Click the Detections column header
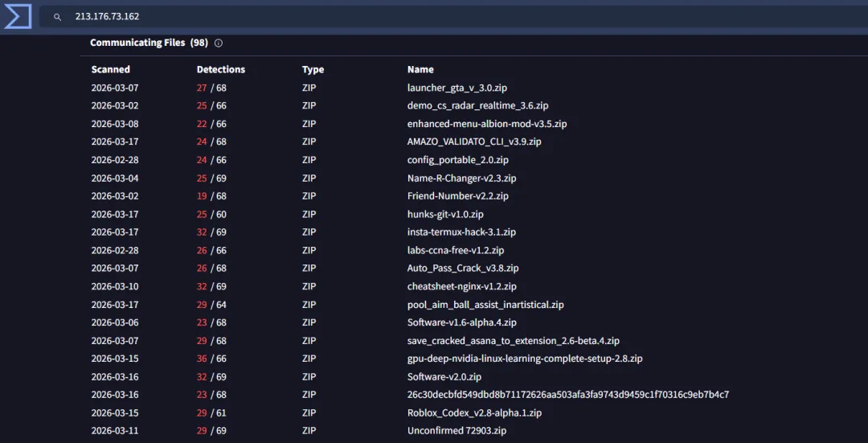Viewport: 868px width, 443px height. tap(221, 70)
